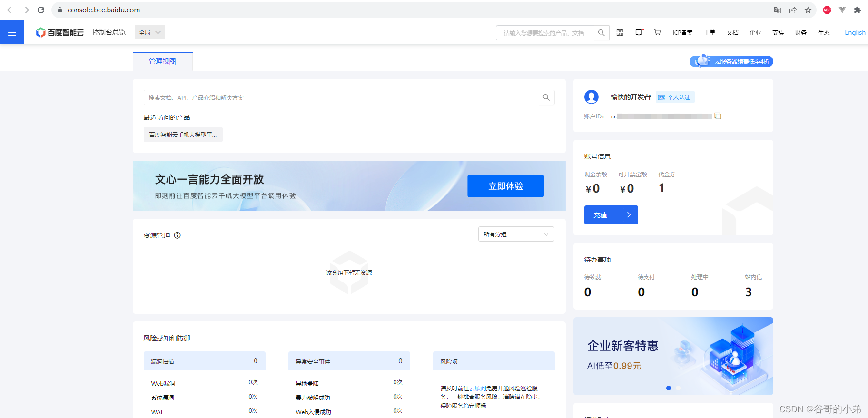
Task: Click the 异常安全事件 header row
Action: click(x=349, y=361)
